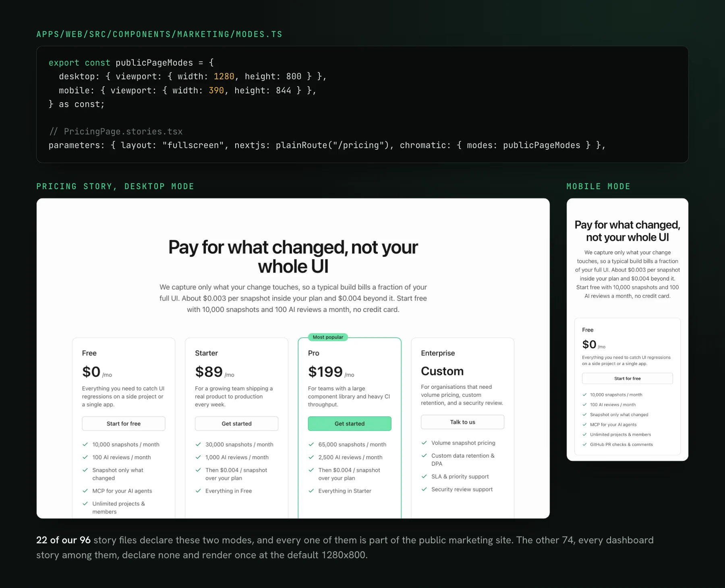This screenshot has height=588, width=725.
Task: Click the $0 price in the mobile preview
Action: click(589, 345)
